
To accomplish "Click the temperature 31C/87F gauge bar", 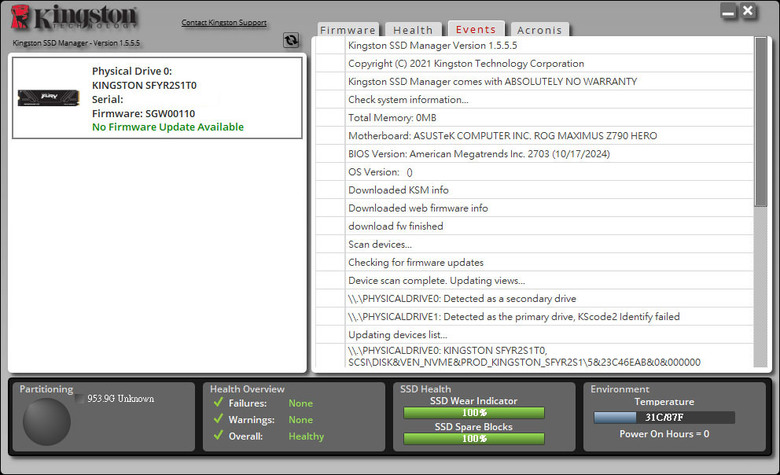I will point(664,417).
